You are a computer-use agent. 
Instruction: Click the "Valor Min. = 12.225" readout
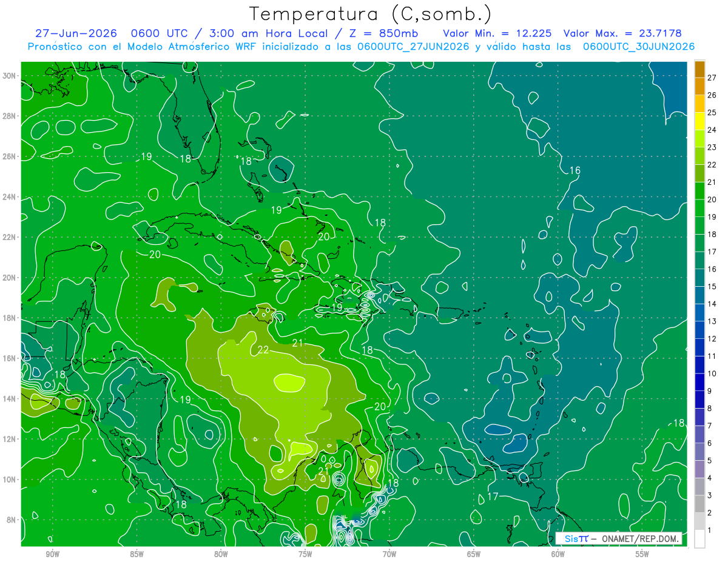[497, 33]
